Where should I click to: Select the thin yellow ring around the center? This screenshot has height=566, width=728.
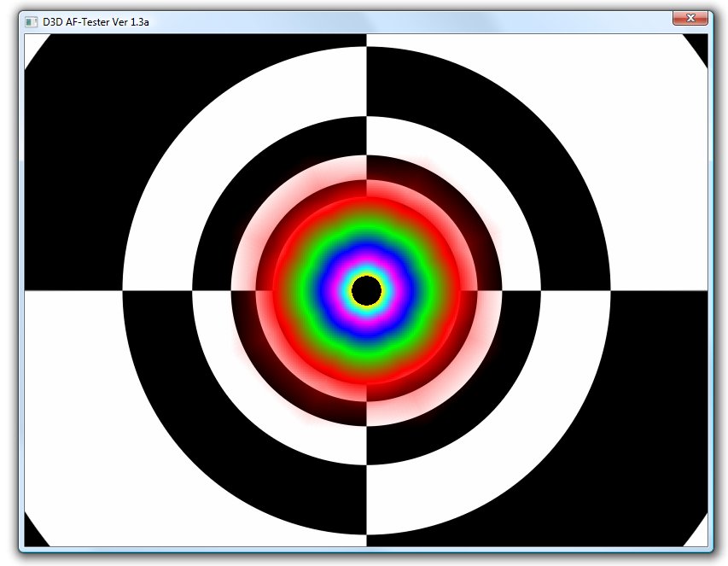[x=366, y=275]
